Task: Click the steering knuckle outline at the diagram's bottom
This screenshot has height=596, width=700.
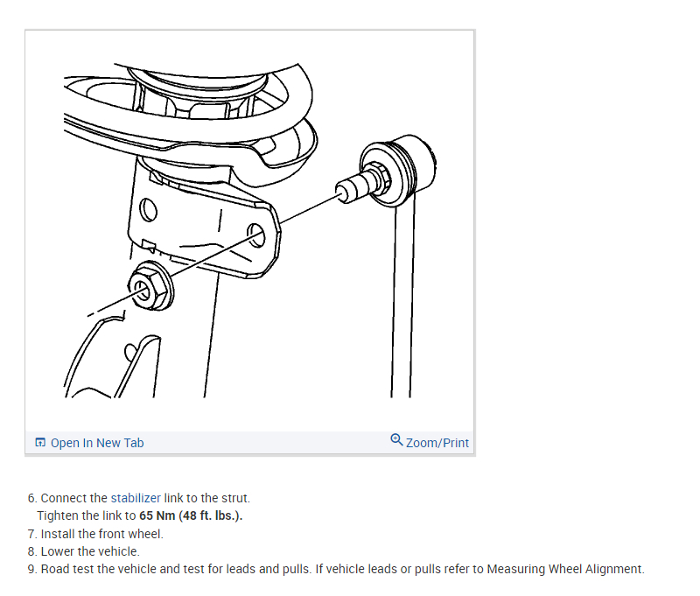Action: pos(112,357)
